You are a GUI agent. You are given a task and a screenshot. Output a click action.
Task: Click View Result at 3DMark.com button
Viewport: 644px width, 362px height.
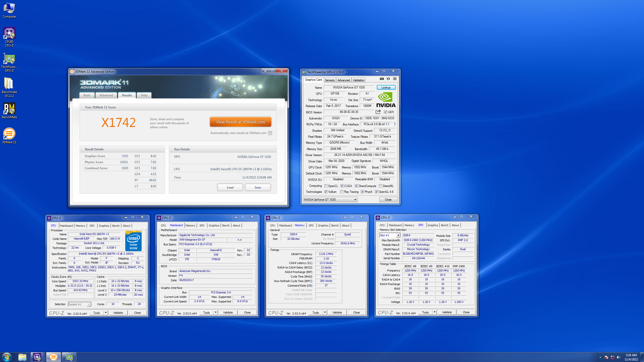pyautogui.click(x=240, y=122)
